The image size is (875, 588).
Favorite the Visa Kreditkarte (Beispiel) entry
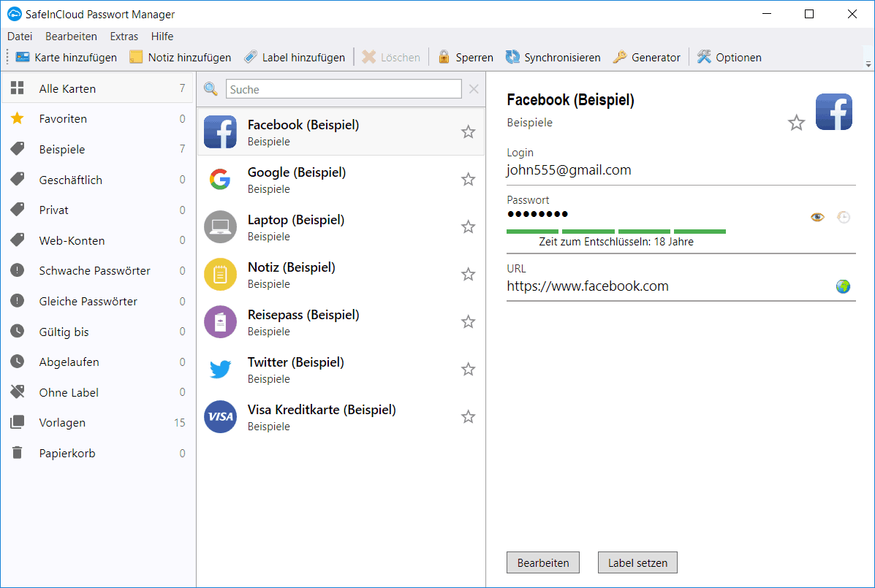click(x=468, y=416)
